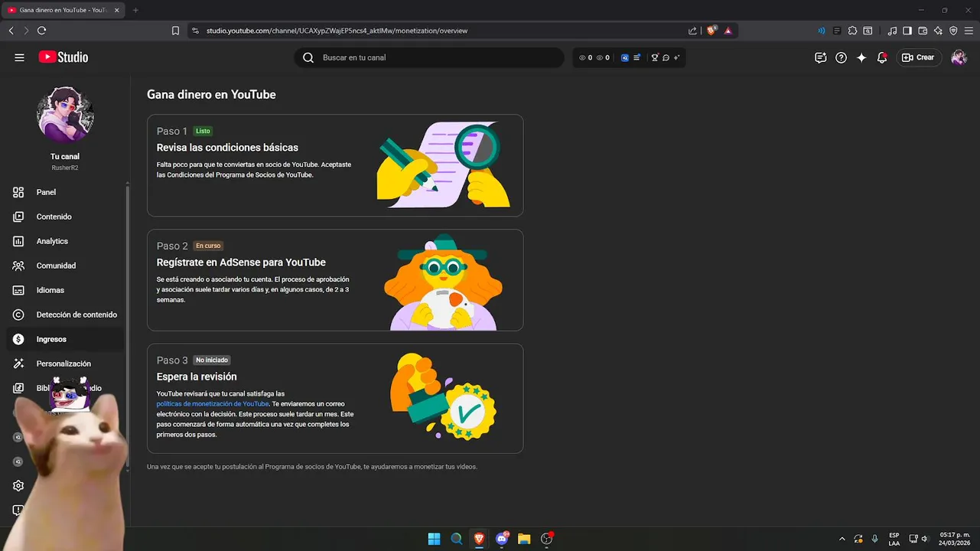Select Ingresos in the sidebar

(65, 339)
